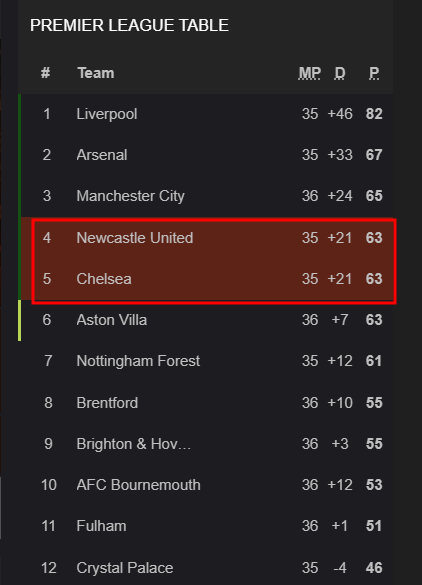Open Nottingham Forest team page
Viewport: 422px width, 585px height.
coord(138,361)
